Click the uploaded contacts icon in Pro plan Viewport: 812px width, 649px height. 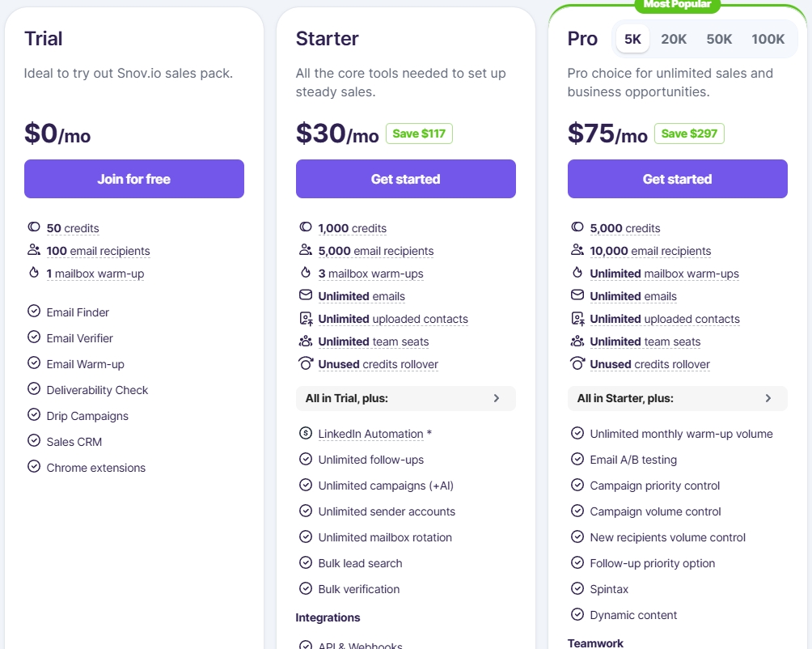[x=577, y=319]
